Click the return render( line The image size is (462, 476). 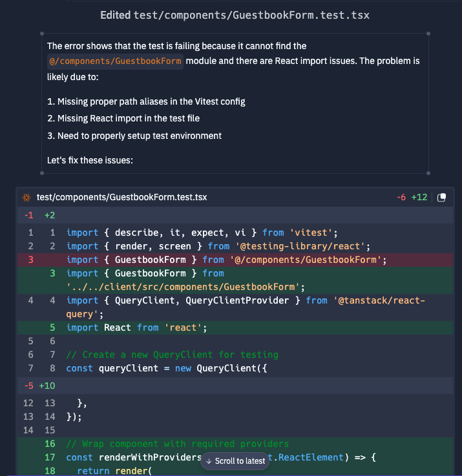tap(235, 471)
